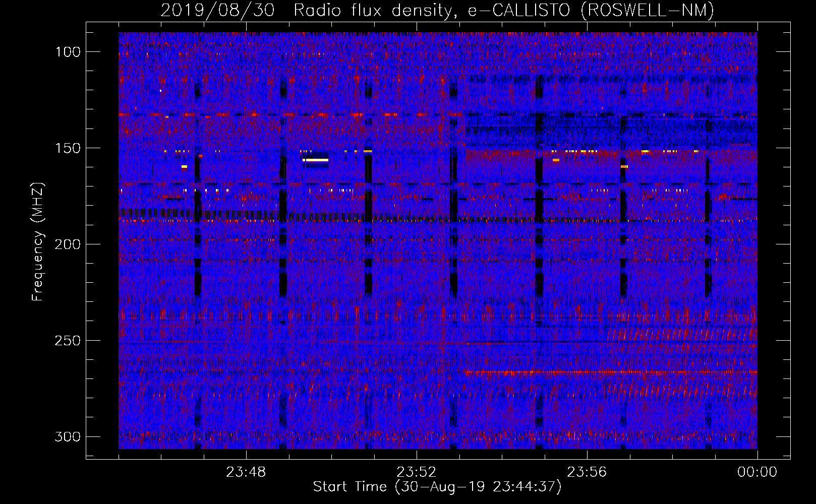The image size is (816, 504).
Task: Click the 00:00 time axis label
Action: (x=757, y=472)
